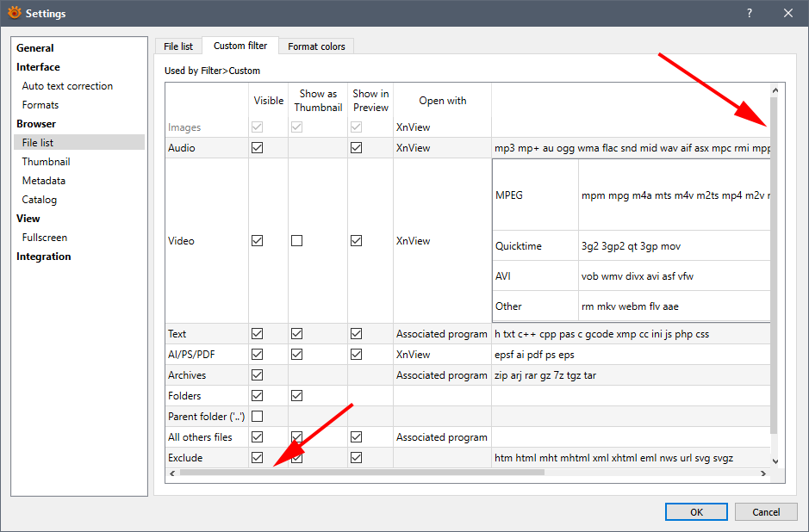Open the 'Open with' cell for Audio

tap(442, 148)
